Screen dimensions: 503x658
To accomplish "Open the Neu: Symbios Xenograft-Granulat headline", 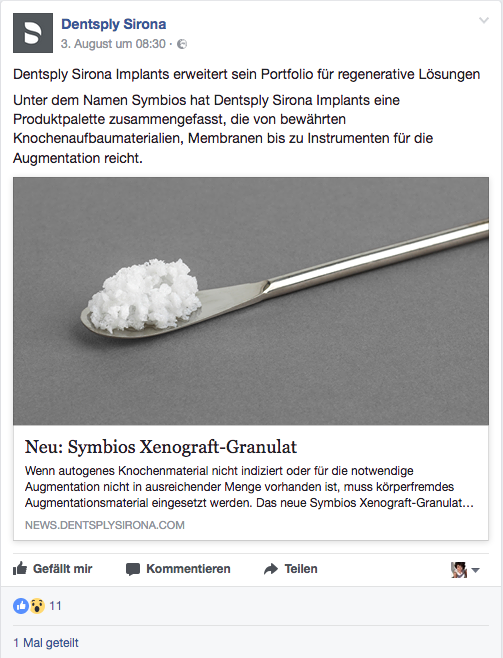I will coord(161,447).
